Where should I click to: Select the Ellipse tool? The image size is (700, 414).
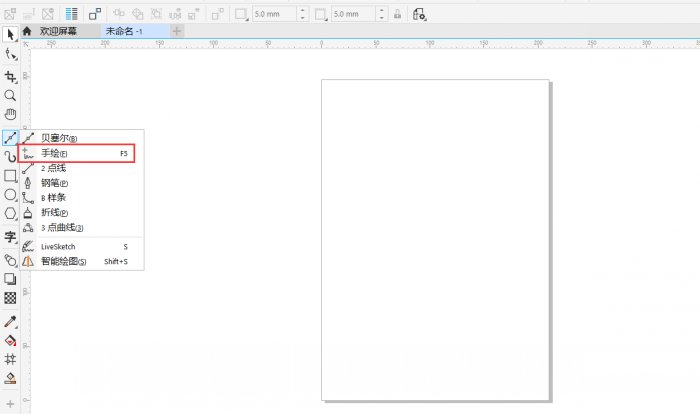point(10,195)
